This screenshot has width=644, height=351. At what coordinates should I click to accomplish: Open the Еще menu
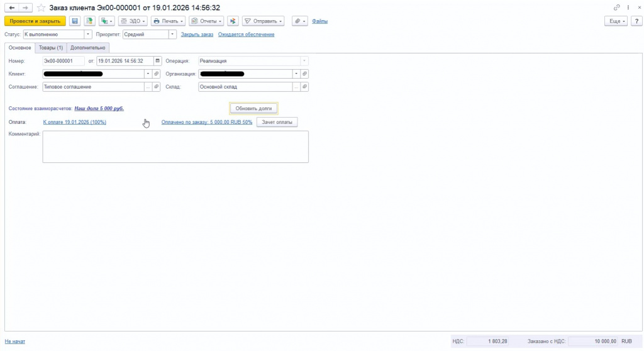click(616, 21)
